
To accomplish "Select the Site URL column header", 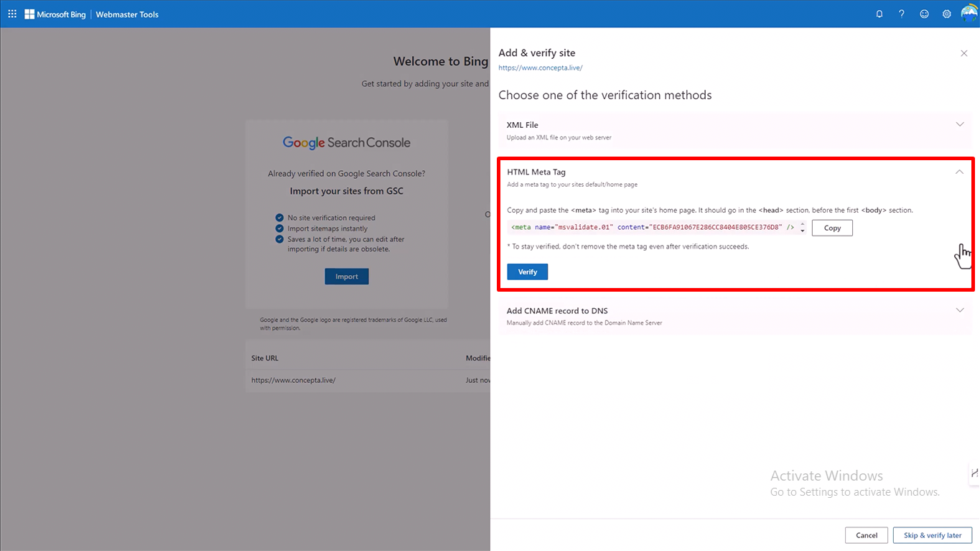I will click(265, 358).
